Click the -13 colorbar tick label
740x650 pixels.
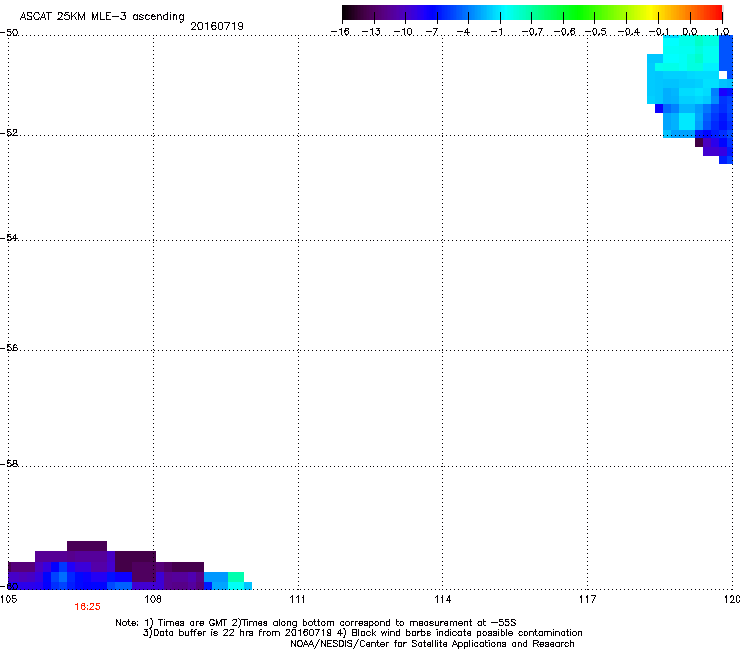coord(371,32)
